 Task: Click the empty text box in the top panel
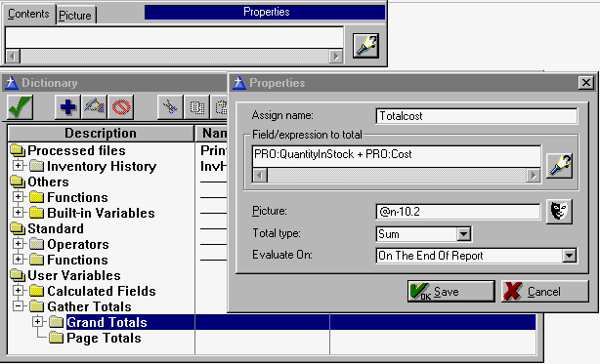click(x=174, y=37)
